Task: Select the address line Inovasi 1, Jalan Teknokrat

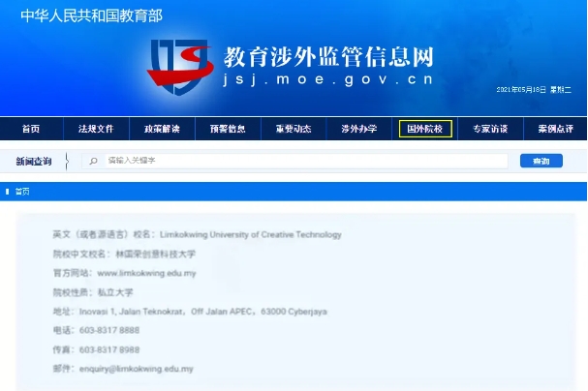Action: [x=202, y=312]
